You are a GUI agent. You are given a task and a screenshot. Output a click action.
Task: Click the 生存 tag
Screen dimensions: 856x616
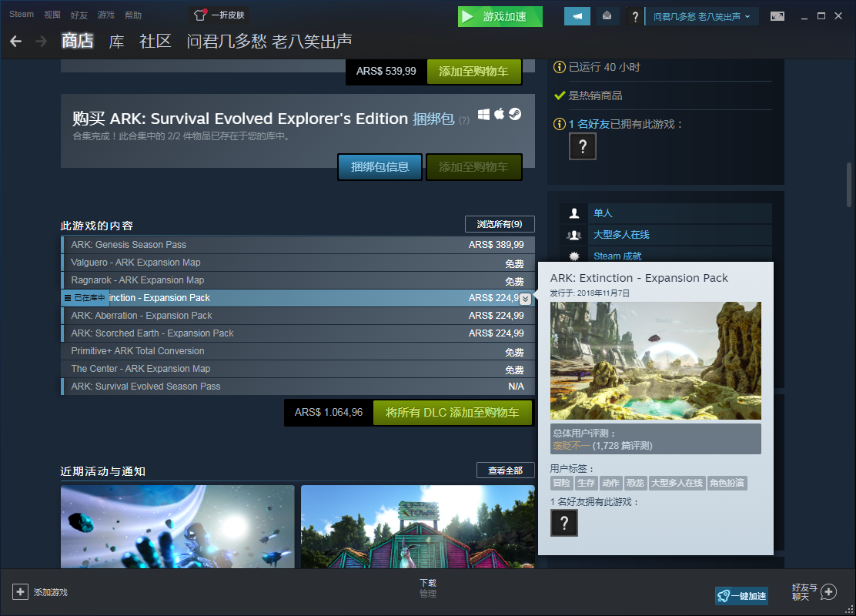587,483
